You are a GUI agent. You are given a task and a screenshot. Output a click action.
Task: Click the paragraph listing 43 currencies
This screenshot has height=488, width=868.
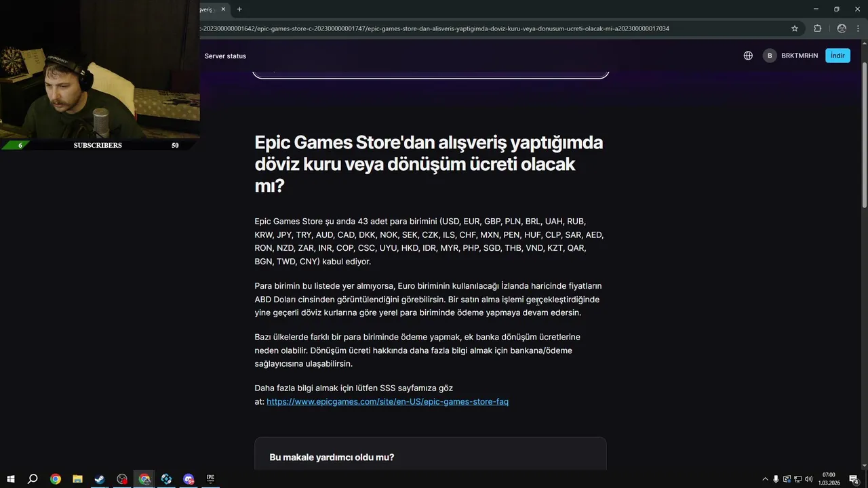coord(429,241)
